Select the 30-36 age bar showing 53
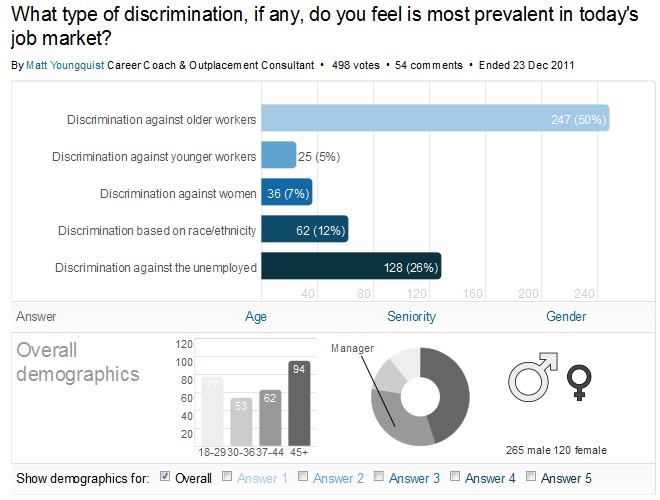Viewport: 660px width, 500px height. [x=241, y=422]
